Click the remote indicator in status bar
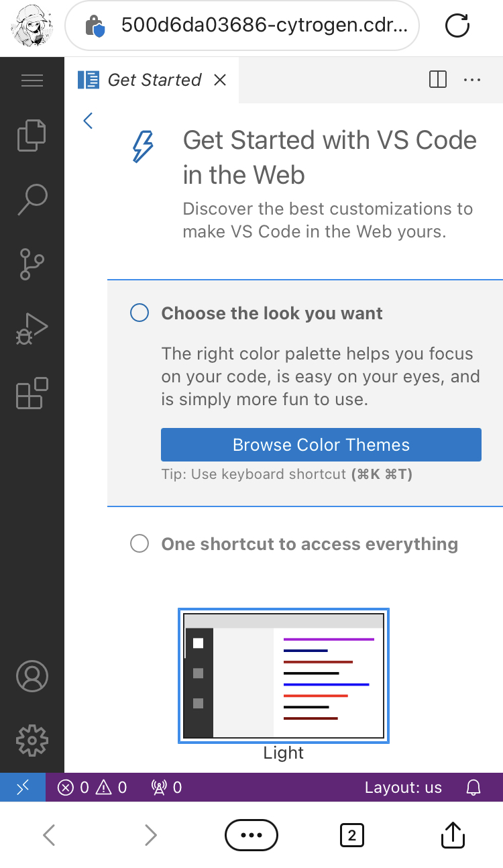Viewport: 503px width, 868px height. click(x=22, y=787)
